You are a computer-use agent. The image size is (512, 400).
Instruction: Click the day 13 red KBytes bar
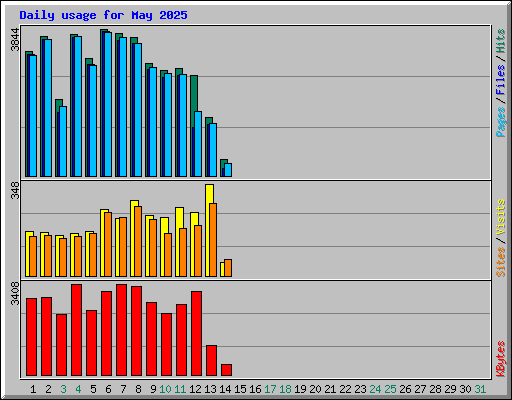(x=211, y=360)
